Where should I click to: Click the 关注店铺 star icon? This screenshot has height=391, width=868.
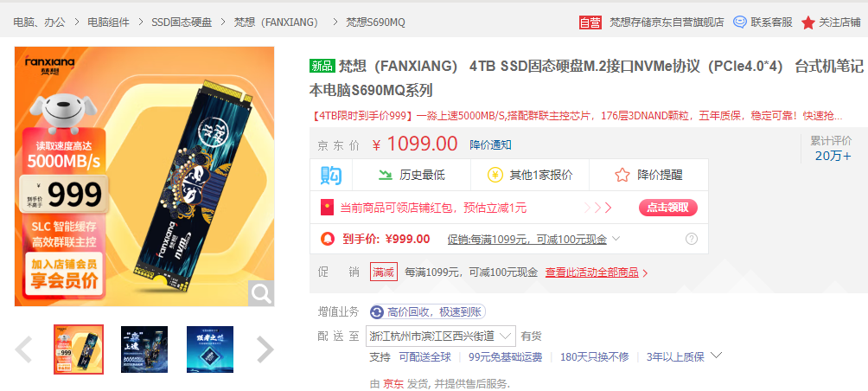808,22
